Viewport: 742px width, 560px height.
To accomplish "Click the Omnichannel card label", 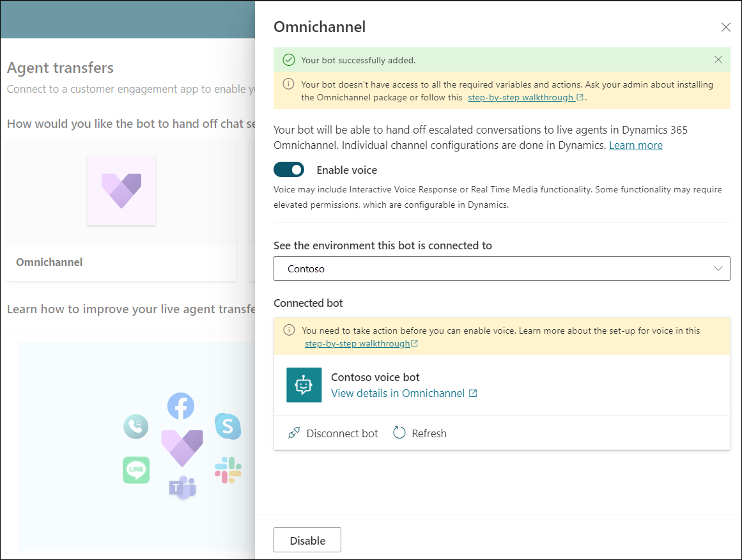I will click(49, 262).
